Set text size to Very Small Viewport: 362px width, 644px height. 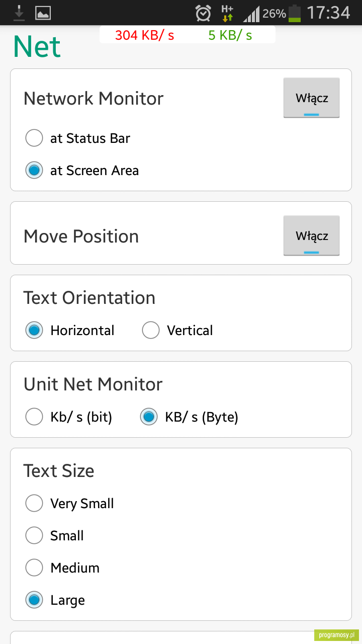(70, 504)
